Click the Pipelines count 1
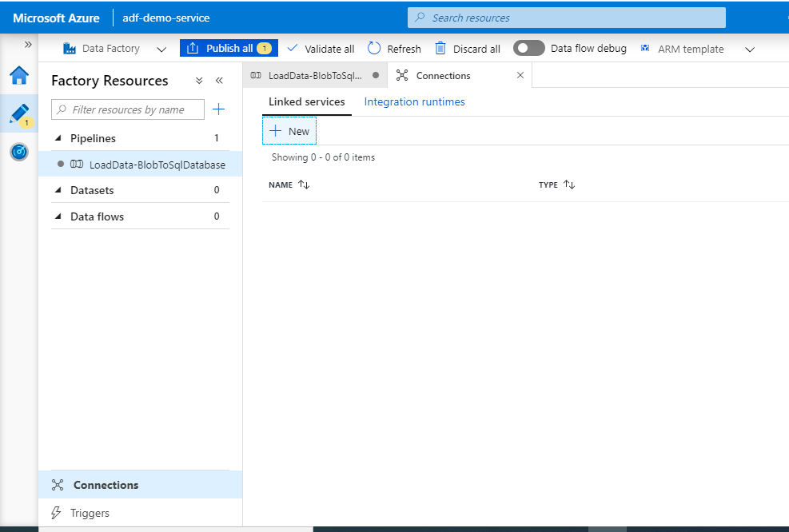Screen dimensions: 789x532 pyautogui.click(x=217, y=137)
